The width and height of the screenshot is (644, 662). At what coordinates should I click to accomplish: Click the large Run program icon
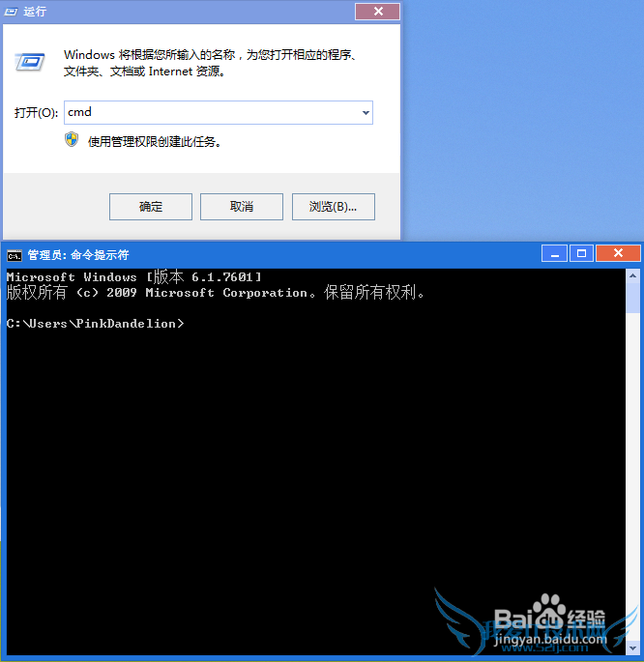[x=30, y=63]
